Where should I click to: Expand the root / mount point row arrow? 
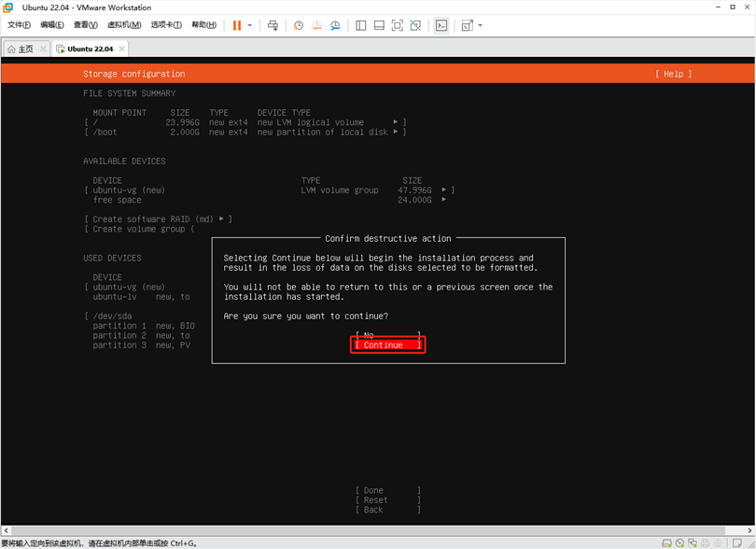396,122
